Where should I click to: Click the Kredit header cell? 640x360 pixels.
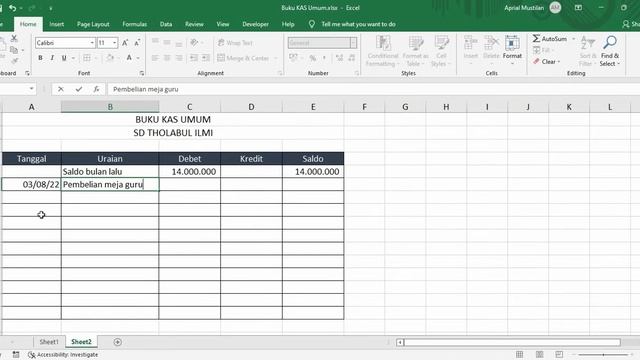click(x=251, y=159)
